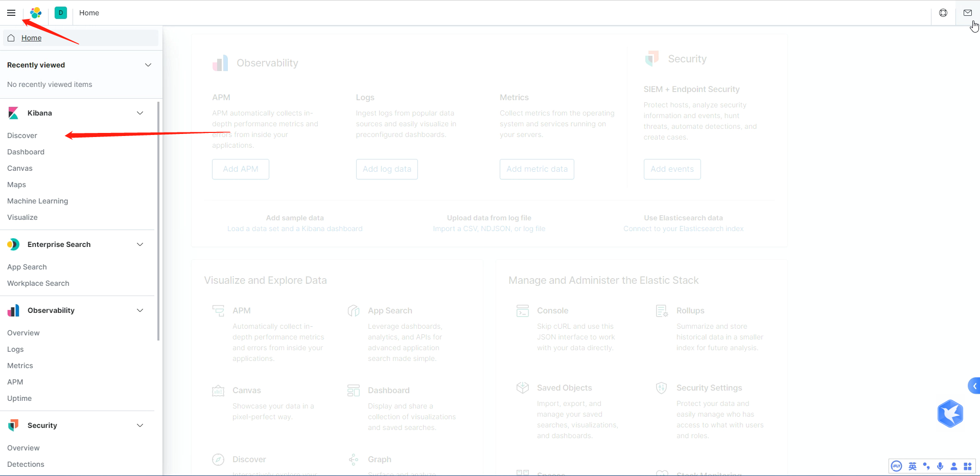Open the green D space avatar
Viewport: 980px width, 476px height.
61,13
